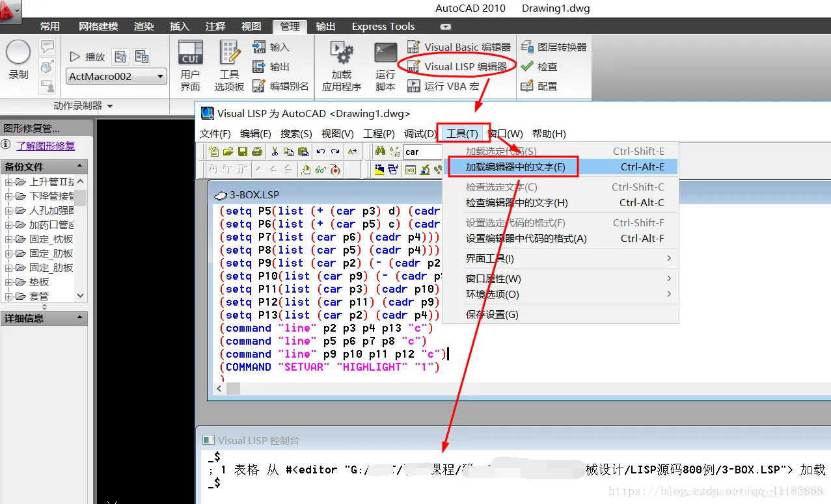The height and width of the screenshot is (504, 831).
Task: Click the Open File folder icon
Action: coord(228,152)
